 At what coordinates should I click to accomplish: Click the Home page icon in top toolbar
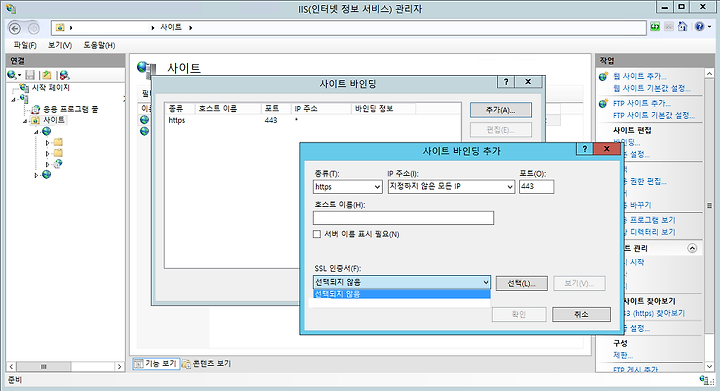click(x=683, y=27)
